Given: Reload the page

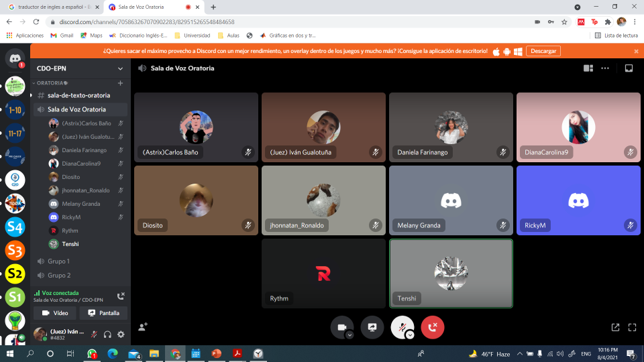Looking at the screenshot, I should click(x=36, y=21).
